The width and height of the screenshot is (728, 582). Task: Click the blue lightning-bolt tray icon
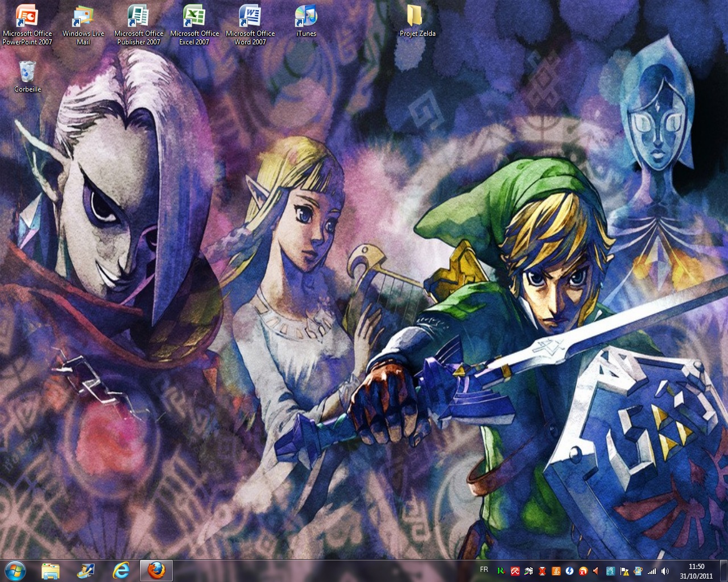pyautogui.click(x=569, y=571)
